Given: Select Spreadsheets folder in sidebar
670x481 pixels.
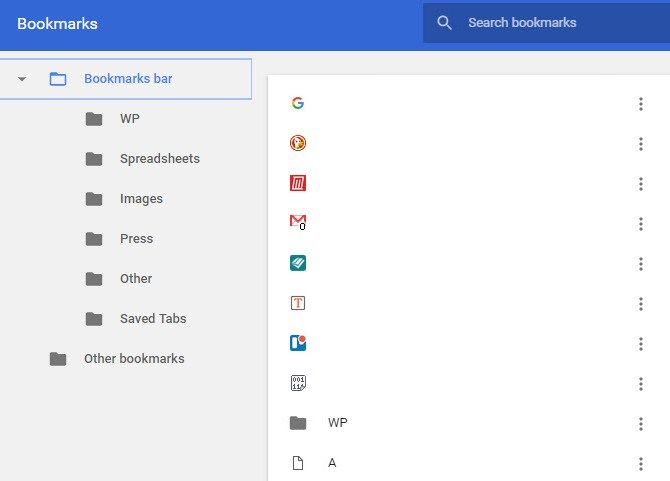Looking at the screenshot, I should [159, 159].
